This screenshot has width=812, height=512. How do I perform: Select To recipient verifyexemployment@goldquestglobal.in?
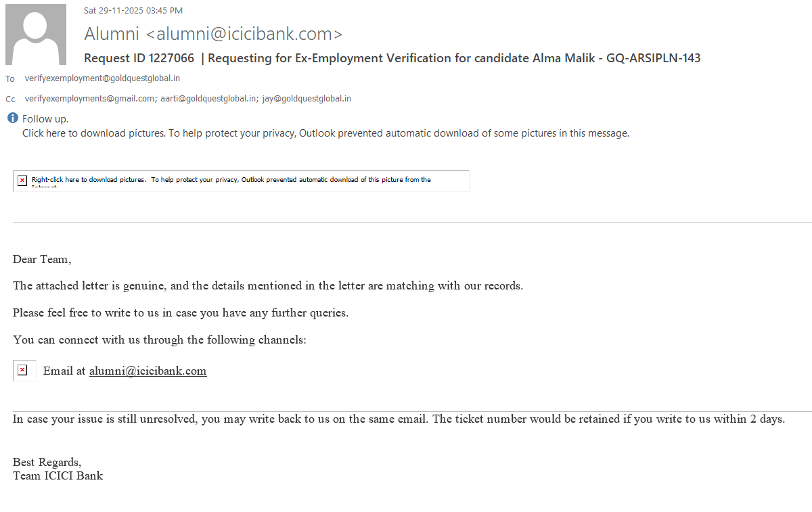[102, 78]
